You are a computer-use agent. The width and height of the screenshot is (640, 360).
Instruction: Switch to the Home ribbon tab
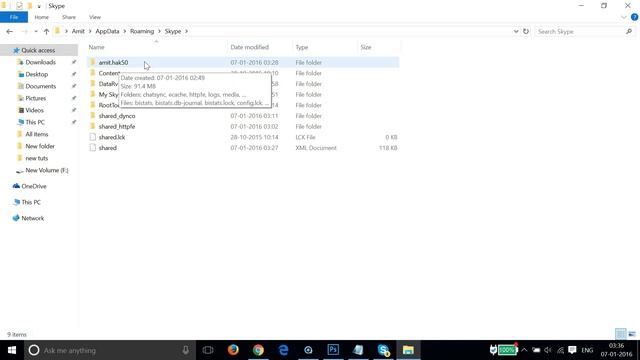click(41, 17)
